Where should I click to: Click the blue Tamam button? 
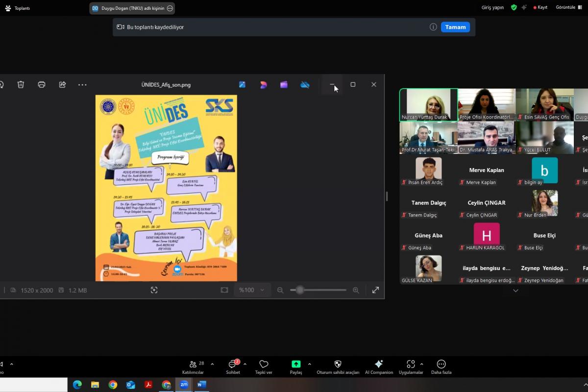click(x=455, y=27)
